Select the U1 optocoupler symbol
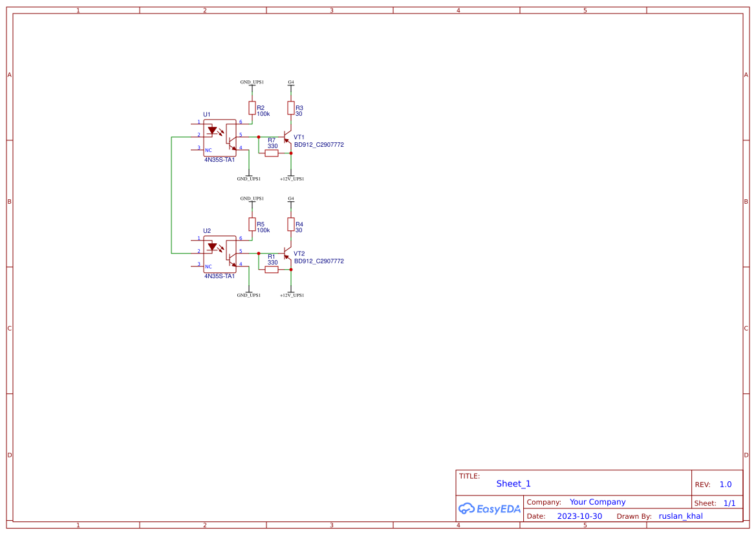The height and width of the screenshot is (535, 756). coord(220,136)
